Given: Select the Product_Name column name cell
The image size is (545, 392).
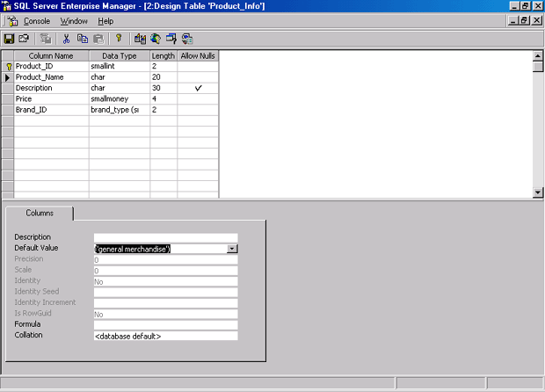Looking at the screenshot, I should [x=52, y=77].
